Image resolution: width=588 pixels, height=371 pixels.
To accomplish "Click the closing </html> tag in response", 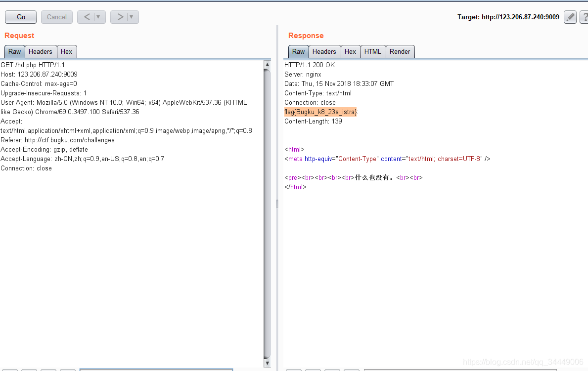I will [x=295, y=187].
